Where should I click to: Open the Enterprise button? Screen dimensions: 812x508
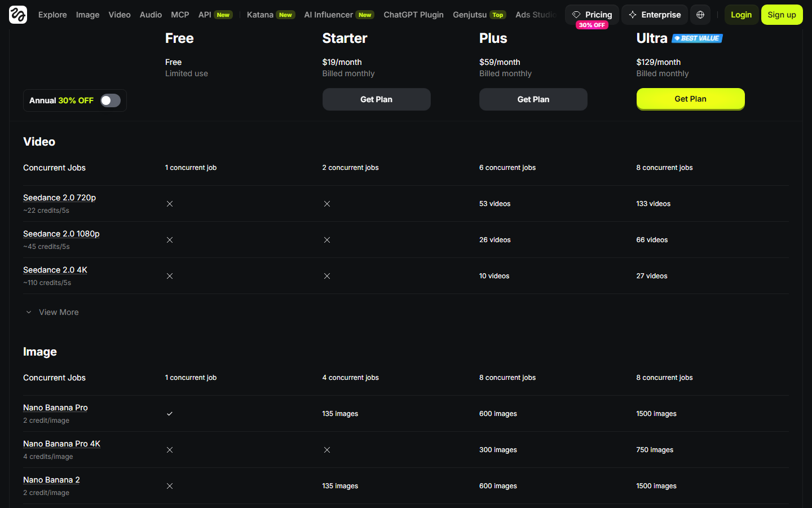click(x=655, y=15)
